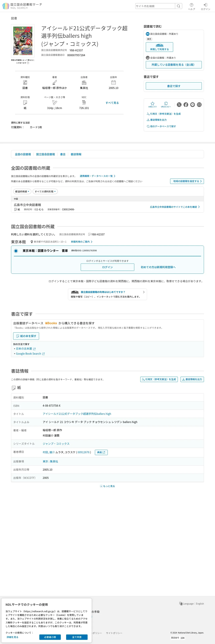Click cookie 詳細を見る link
The image size is (215, 644).
(12, 637)
